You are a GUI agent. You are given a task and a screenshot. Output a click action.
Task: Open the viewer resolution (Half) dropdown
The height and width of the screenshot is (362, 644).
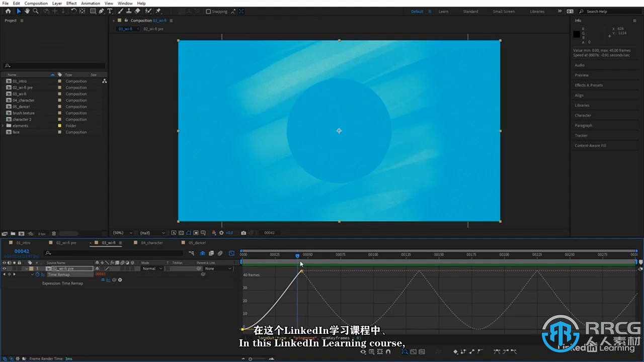click(152, 233)
